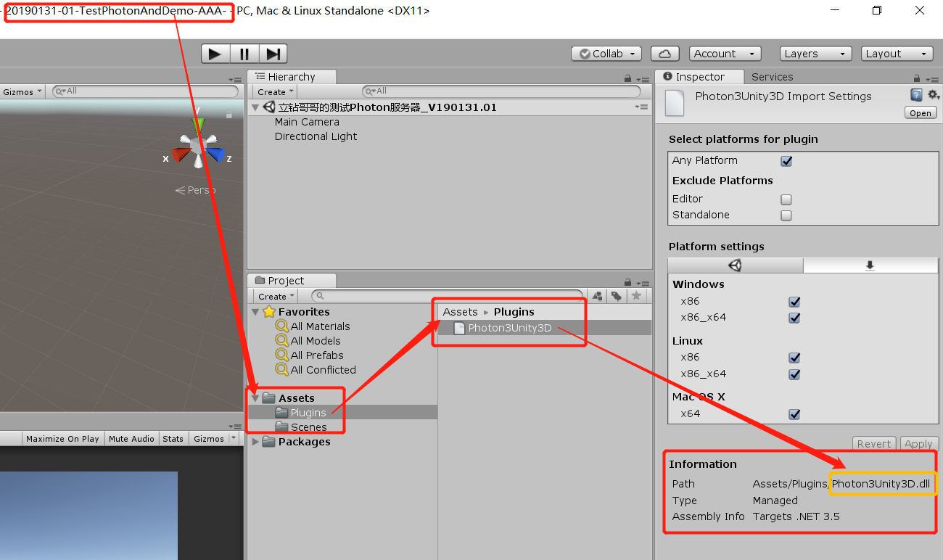The height and width of the screenshot is (560, 943).
Task: Collapse the scene foldout in Hierarchy
Action: click(x=255, y=107)
